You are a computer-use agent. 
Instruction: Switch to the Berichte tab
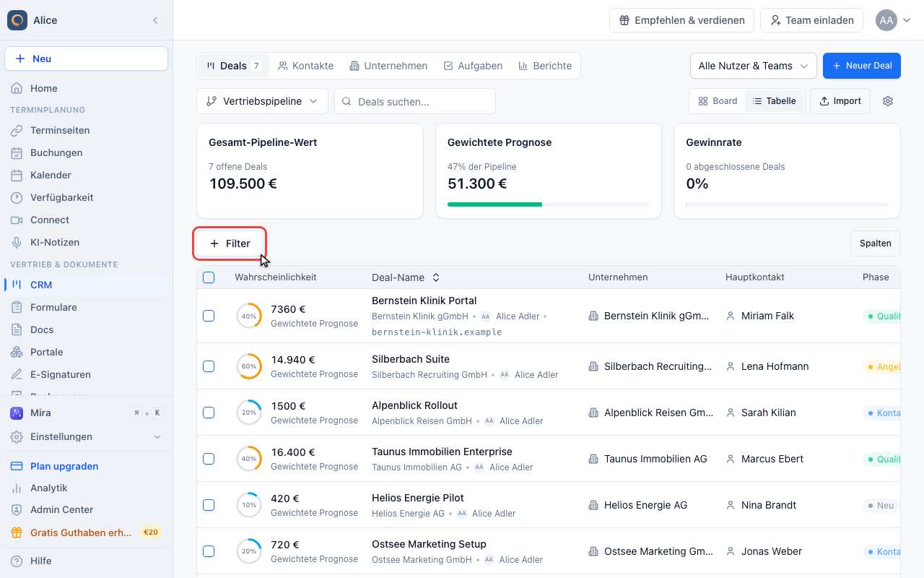click(x=545, y=66)
